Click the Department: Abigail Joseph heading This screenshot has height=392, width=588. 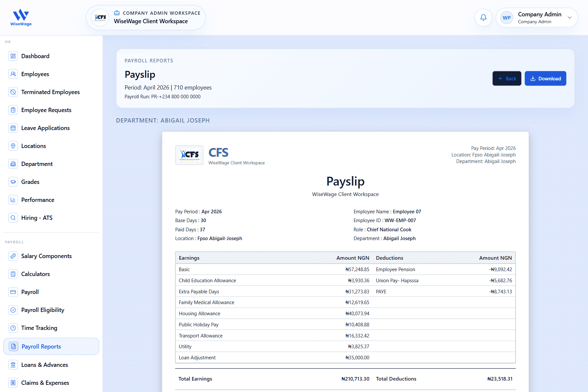pyautogui.click(x=163, y=121)
